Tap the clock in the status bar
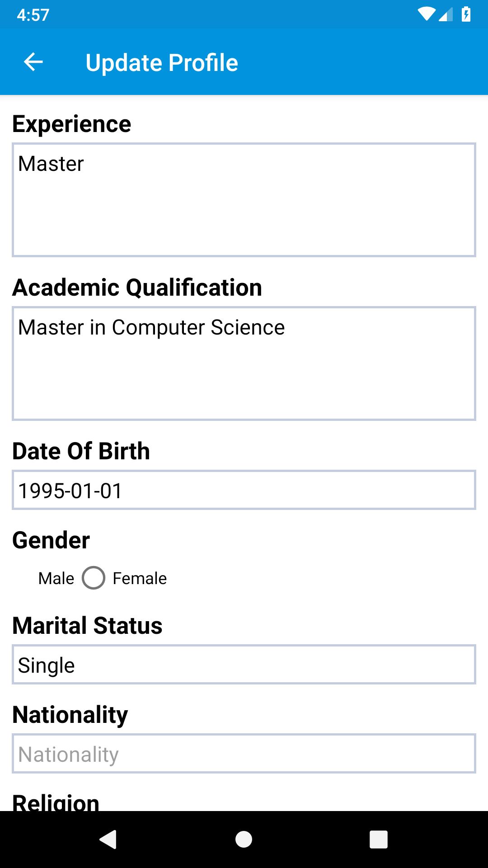Viewport: 488px width, 868px height. click(33, 15)
